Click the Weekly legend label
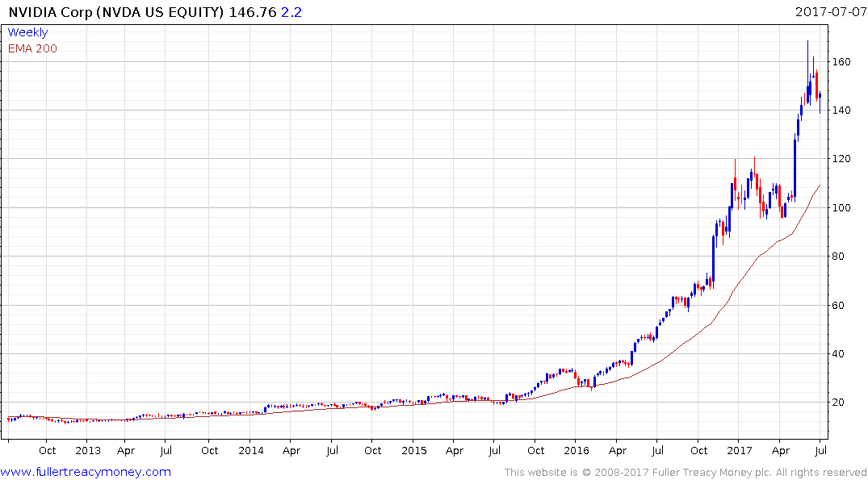Image resolution: width=868 pixels, height=484 pixels. 27,32
